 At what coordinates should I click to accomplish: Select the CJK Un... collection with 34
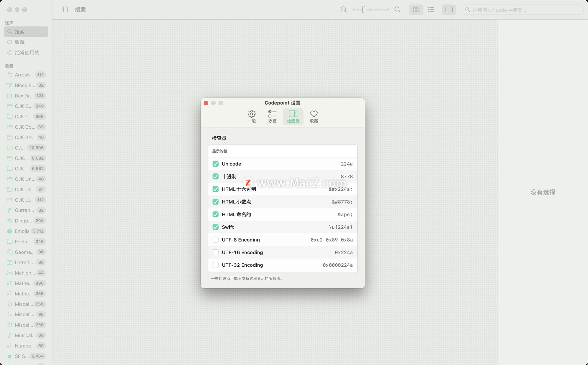[x=26, y=189]
